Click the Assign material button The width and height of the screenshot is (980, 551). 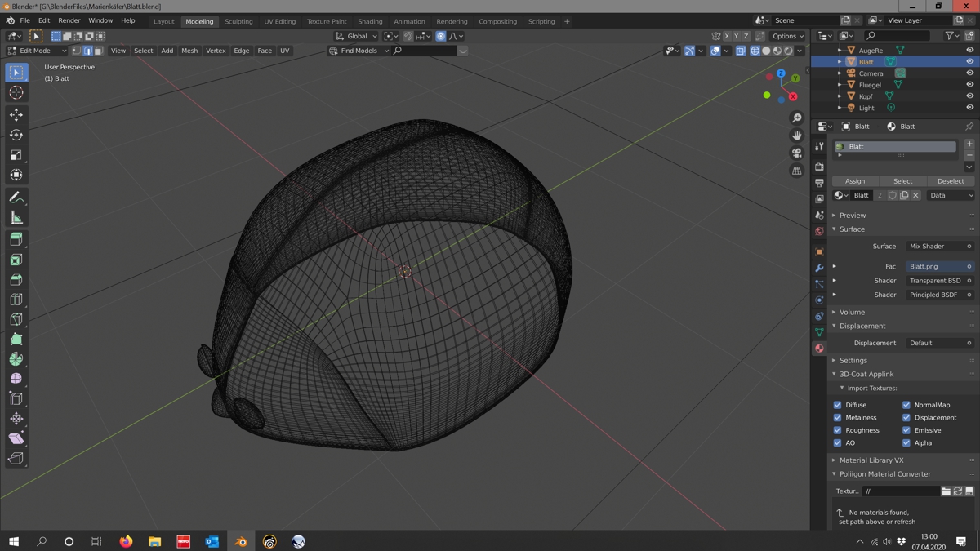point(855,181)
